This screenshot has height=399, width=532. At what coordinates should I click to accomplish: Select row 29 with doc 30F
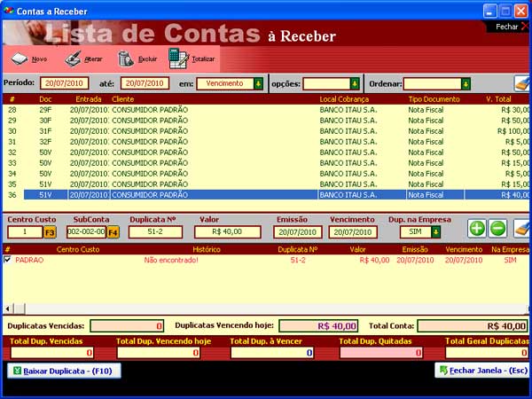pyautogui.click(x=266, y=121)
